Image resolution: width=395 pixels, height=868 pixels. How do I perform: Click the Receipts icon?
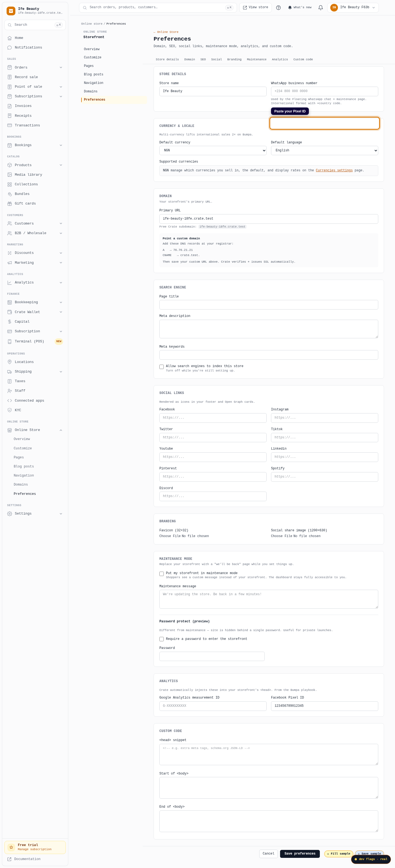(9, 116)
